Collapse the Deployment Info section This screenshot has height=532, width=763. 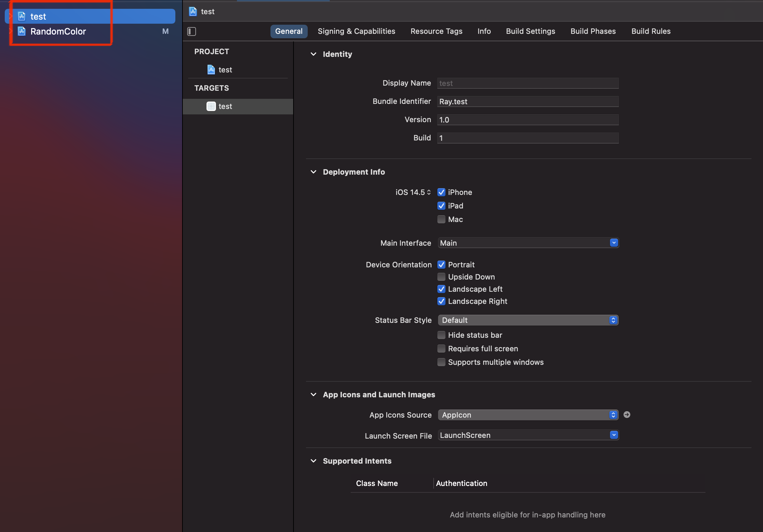pos(313,172)
